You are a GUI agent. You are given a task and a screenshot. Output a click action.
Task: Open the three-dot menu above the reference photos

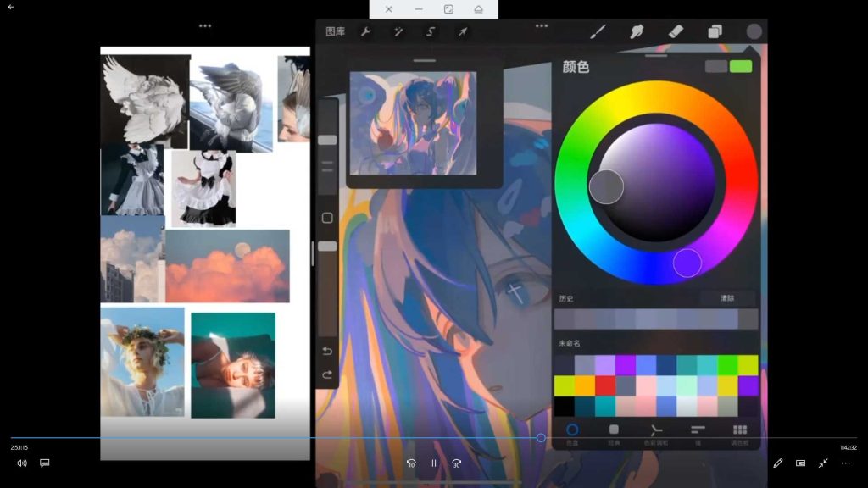click(x=205, y=26)
